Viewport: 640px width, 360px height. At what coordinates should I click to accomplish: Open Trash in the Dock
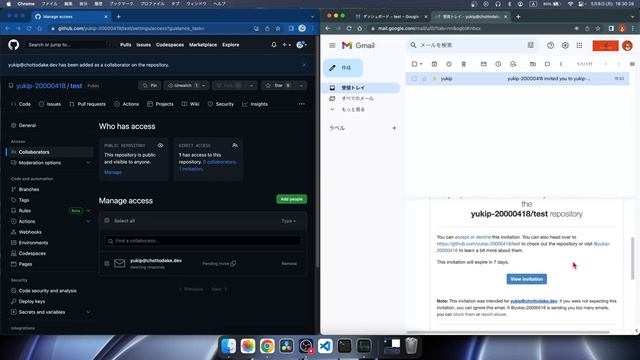411,346
